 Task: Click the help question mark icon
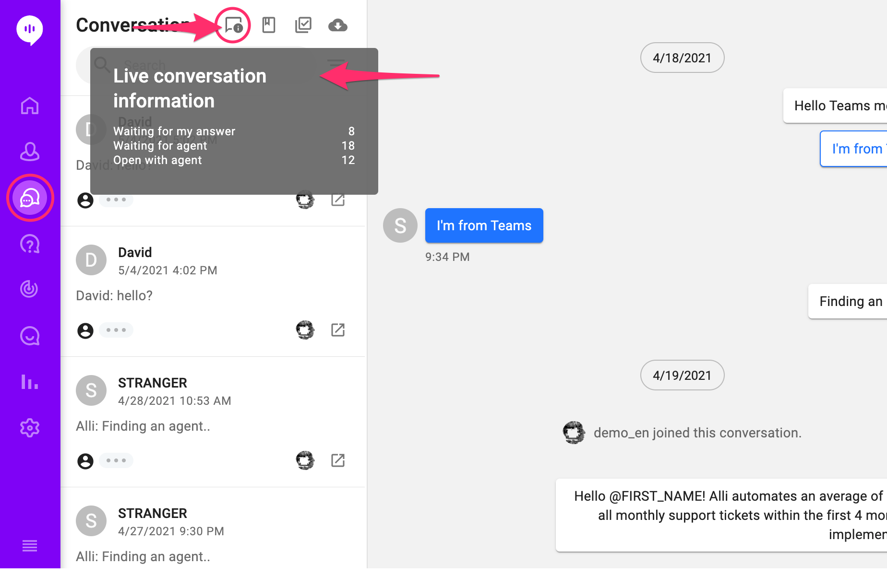click(30, 244)
